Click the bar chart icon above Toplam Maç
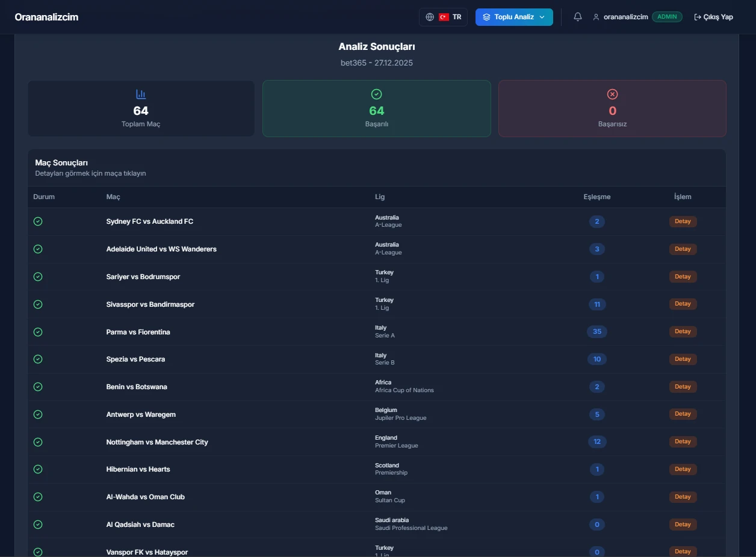Screen dimensions: 756x557 click(141, 94)
